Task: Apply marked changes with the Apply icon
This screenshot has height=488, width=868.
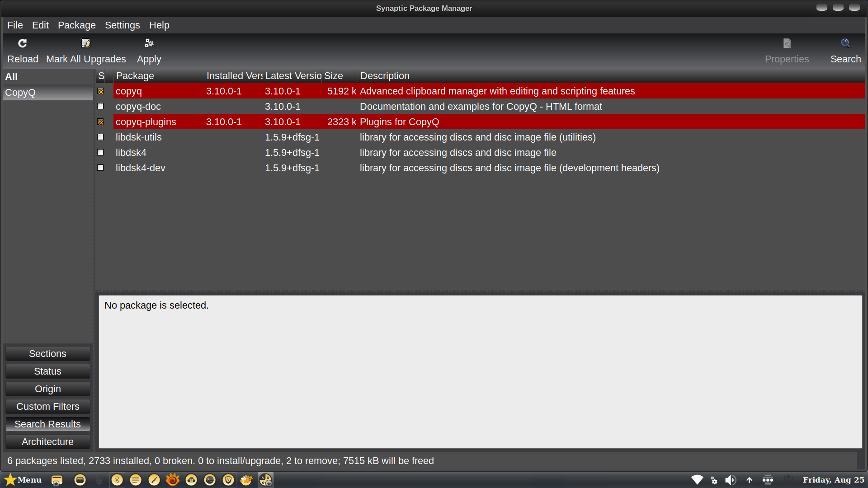Action: click(x=149, y=43)
